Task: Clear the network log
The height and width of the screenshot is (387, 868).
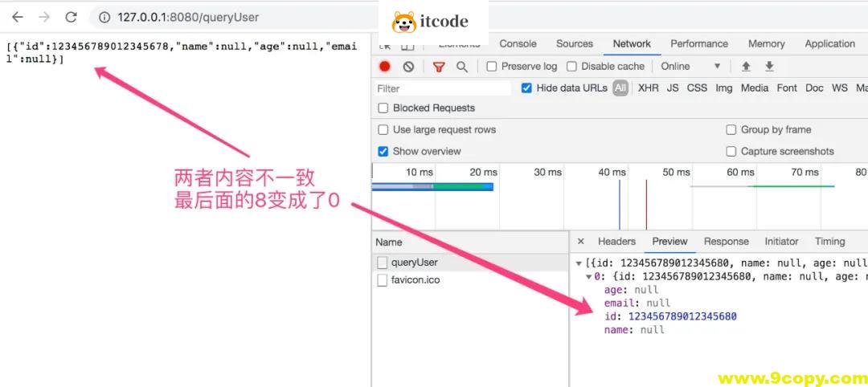Action: tap(408, 67)
